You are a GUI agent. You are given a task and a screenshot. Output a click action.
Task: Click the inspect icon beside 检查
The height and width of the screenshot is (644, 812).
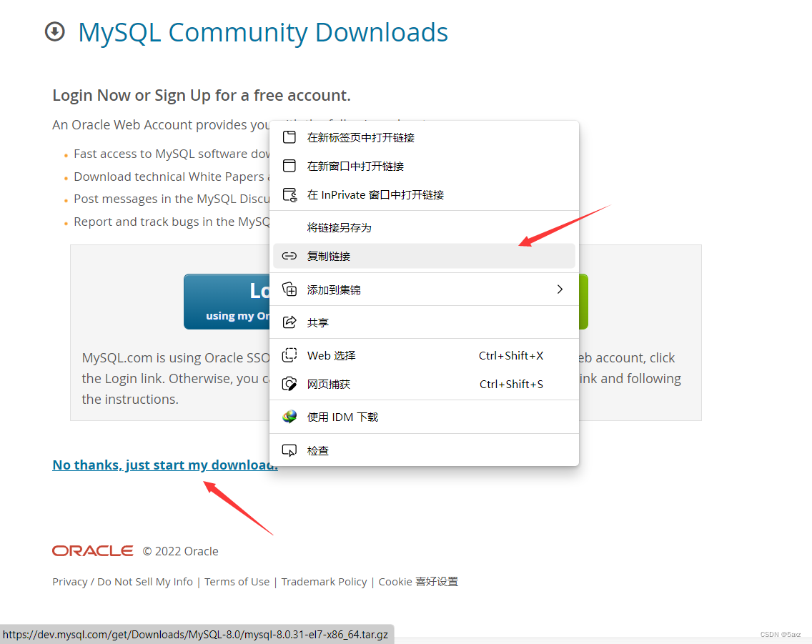click(289, 450)
